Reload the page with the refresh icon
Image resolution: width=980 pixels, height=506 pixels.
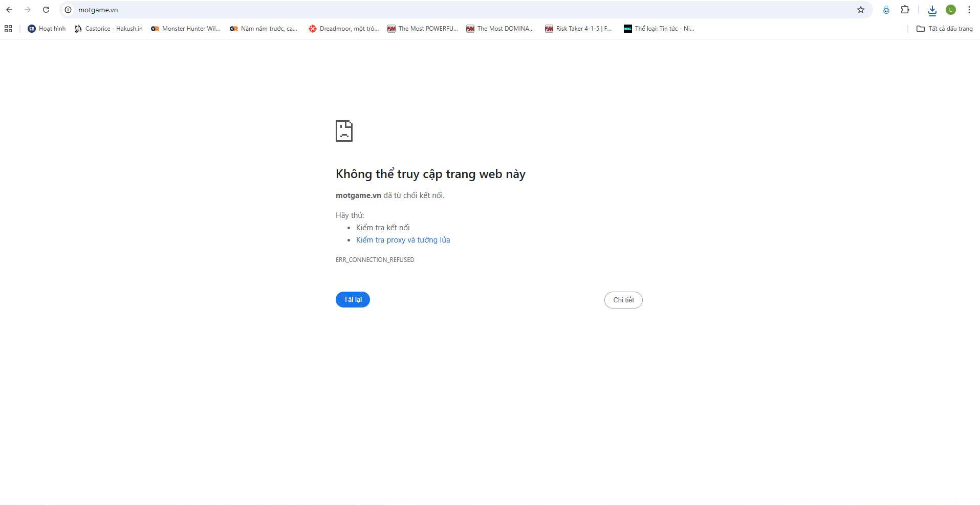click(x=46, y=10)
